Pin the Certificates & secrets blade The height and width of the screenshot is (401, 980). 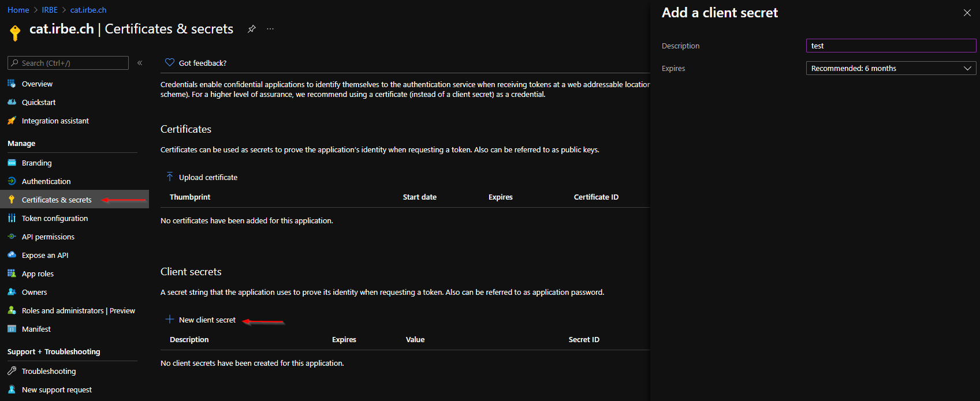click(252, 29)
